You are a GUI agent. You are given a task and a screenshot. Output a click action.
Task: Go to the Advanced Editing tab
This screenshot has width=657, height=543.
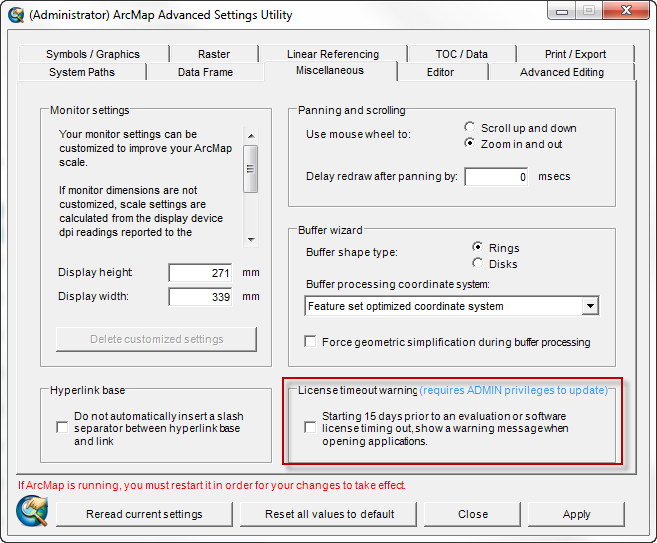[561, 72]
